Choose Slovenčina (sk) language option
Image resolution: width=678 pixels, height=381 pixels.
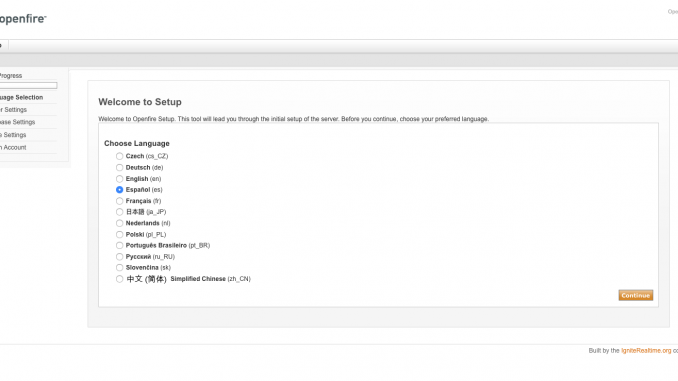click(x=119, y=268)
